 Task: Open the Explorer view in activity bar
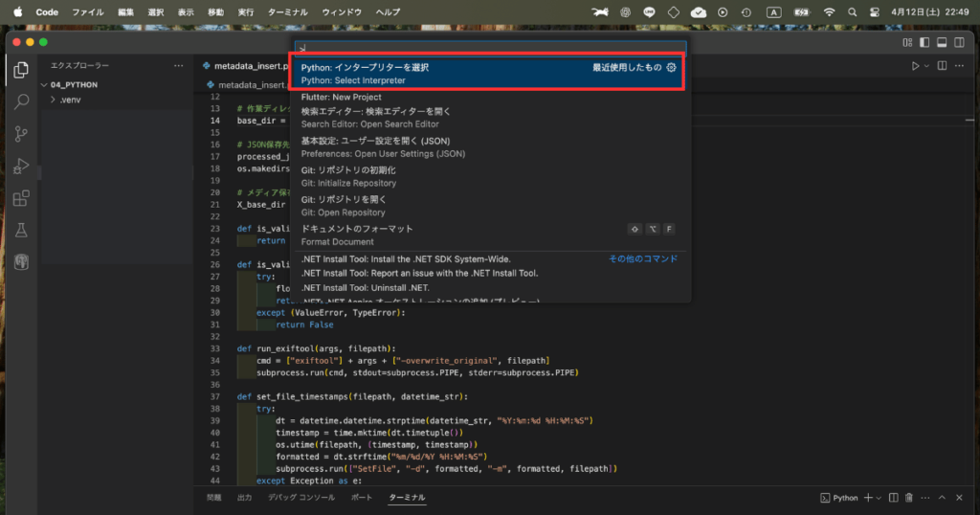(21, 69)
